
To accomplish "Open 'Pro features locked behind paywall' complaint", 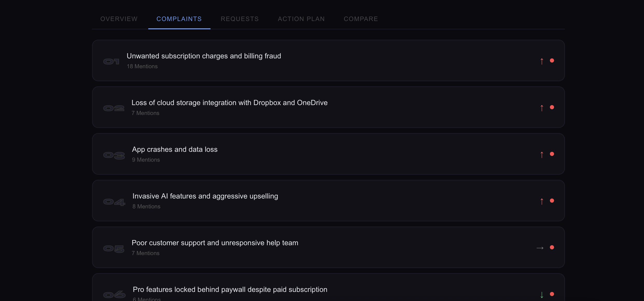I will point(328,288).
